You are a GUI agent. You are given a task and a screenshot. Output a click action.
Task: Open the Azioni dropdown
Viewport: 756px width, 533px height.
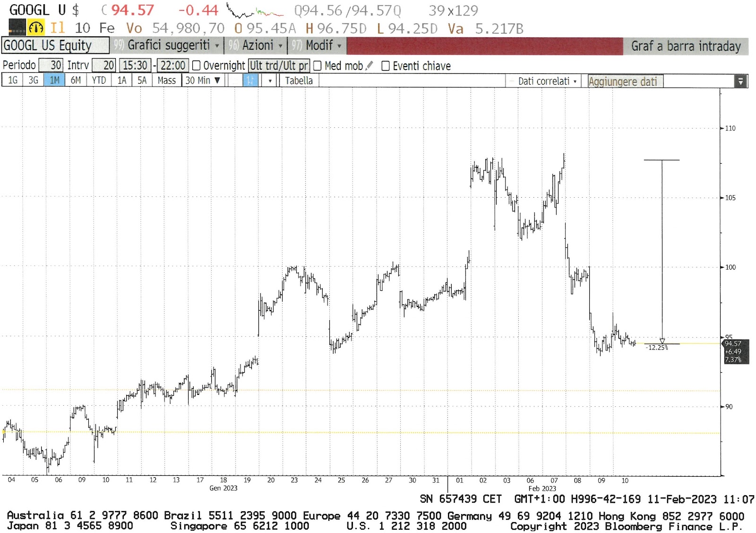256,45
